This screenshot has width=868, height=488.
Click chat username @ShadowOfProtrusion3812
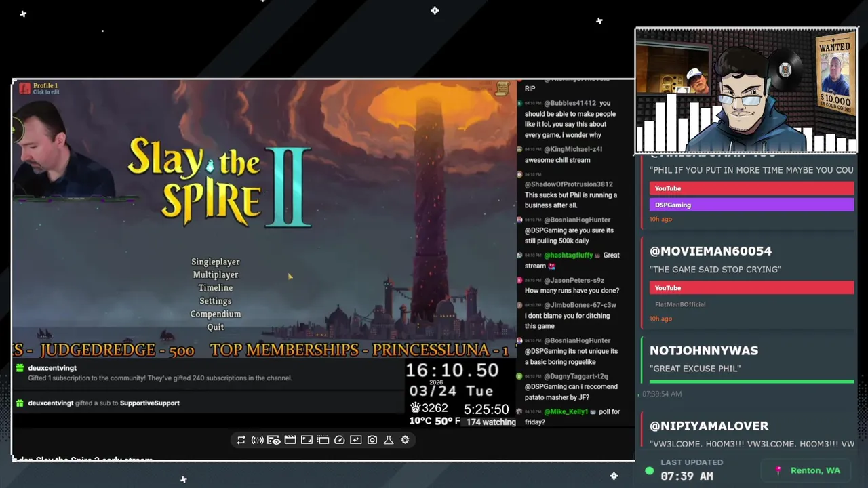coord(568,184)
